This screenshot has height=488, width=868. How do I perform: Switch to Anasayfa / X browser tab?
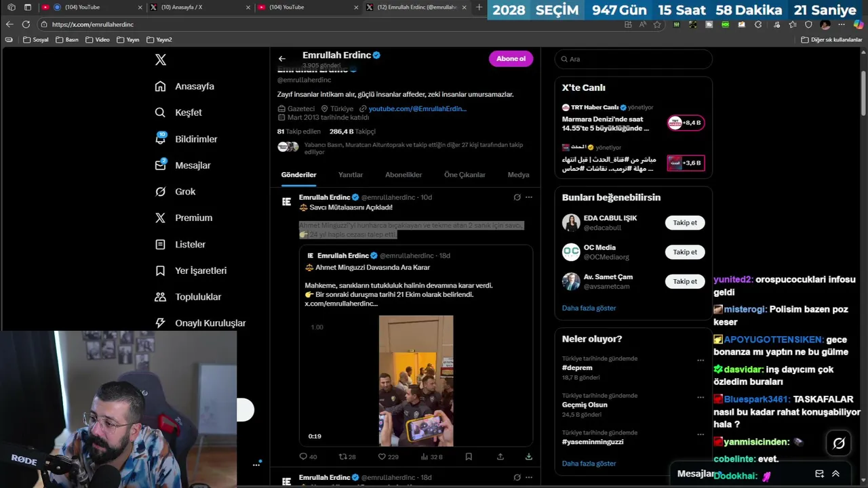point(199,7)
